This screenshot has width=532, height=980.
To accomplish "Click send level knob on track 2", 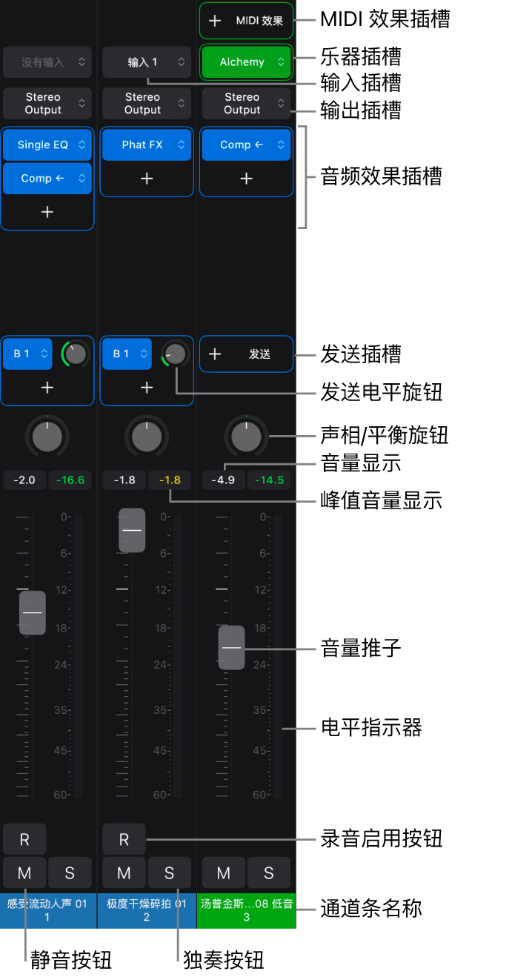I will click(175, 354).
